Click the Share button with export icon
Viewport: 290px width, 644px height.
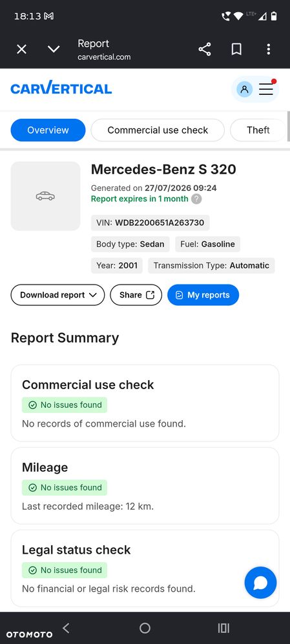pos(136,295)
